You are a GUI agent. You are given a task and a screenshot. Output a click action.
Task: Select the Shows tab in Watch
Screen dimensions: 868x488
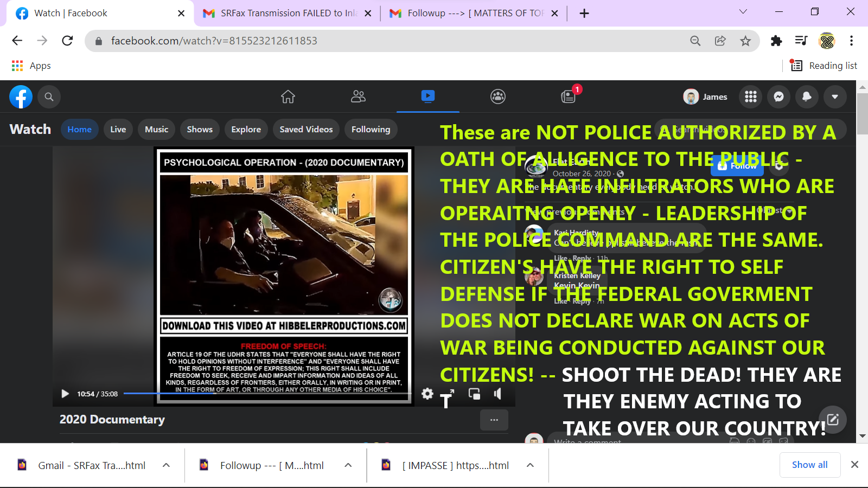coord(200,130)
